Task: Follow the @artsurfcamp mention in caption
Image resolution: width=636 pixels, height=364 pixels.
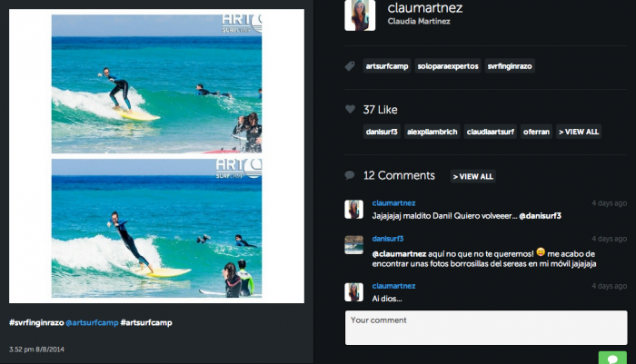Action: [91, 322]
